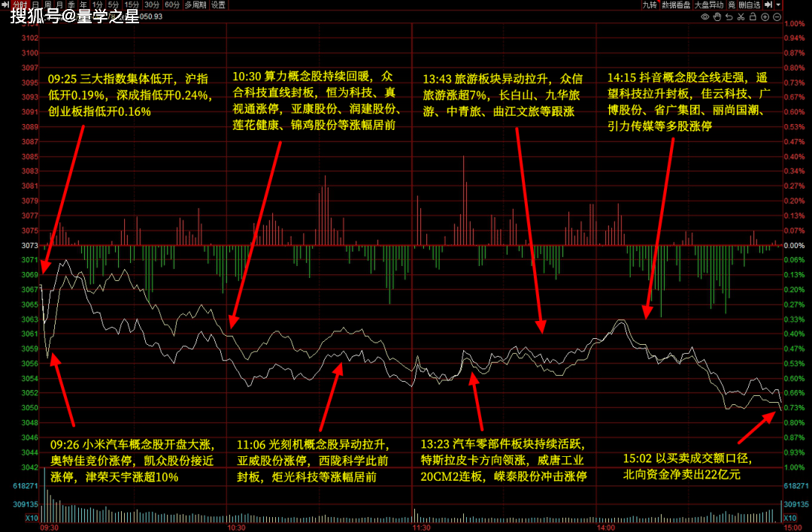Viewport: 812px width, 532px height.
Task: Click the 竞 auction button
Action: 732,5
